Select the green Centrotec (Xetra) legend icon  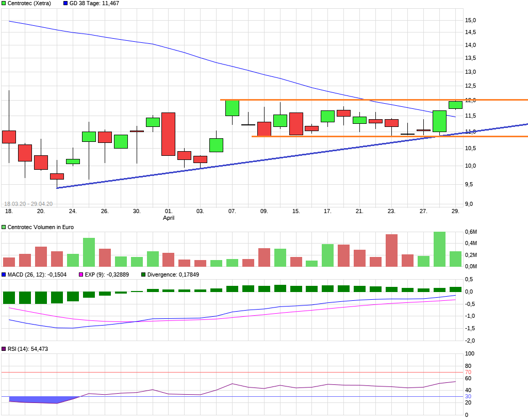(4, 3)
